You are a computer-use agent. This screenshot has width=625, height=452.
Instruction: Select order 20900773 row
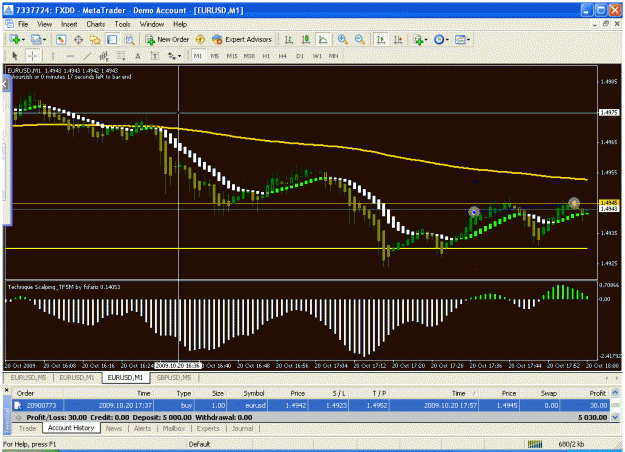(x=311, y=405)
